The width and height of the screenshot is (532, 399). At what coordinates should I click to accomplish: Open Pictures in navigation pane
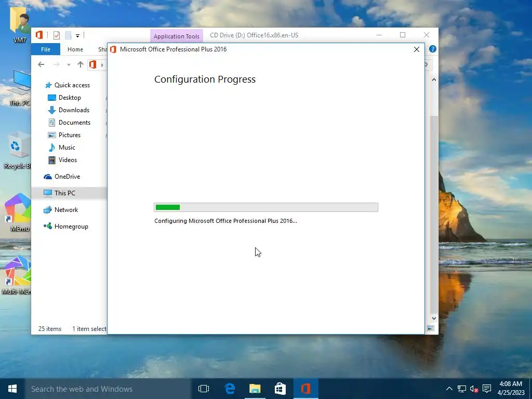pos(64,135)
